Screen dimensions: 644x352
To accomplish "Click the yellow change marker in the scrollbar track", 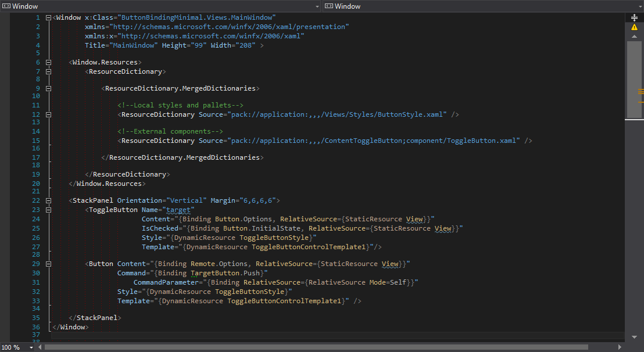I will pos(640,92).
